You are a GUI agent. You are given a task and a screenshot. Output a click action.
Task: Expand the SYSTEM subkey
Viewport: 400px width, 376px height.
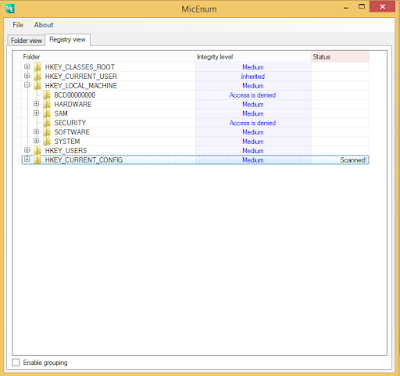click(x=36, y=141)
